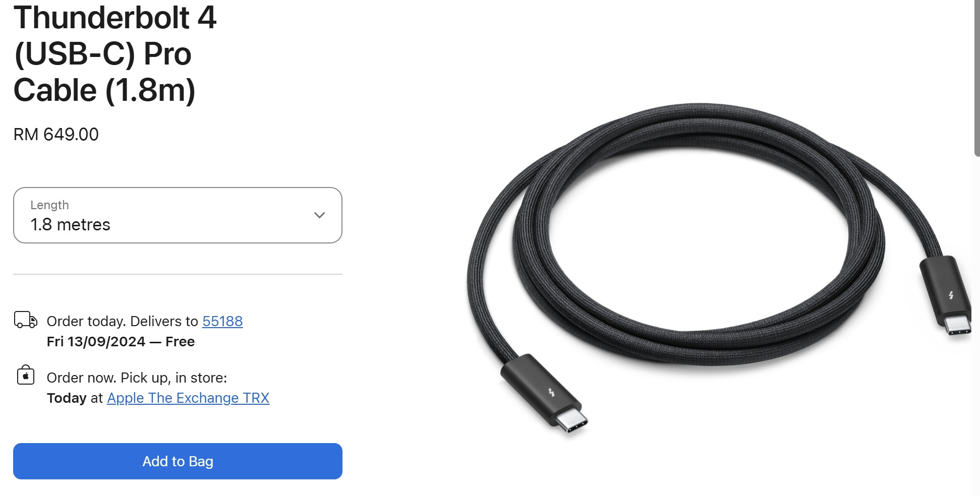
Task: Click the delivery truck icon
Action: [x=25, y=320]
